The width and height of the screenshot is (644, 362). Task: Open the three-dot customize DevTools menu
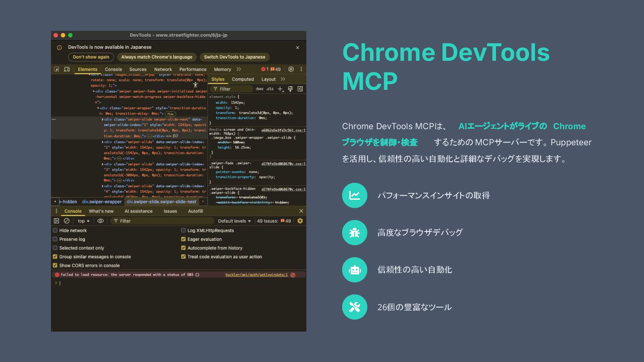[301, 69]
